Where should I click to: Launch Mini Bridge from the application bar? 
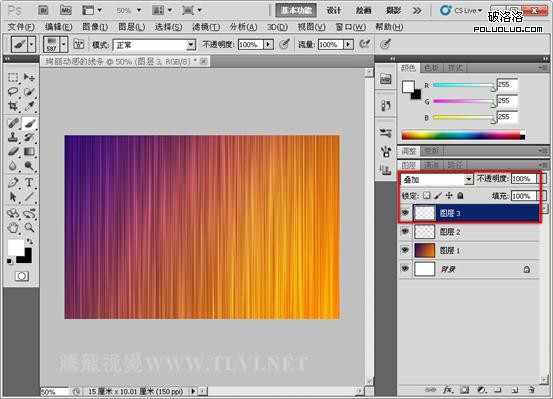(66, 11)
